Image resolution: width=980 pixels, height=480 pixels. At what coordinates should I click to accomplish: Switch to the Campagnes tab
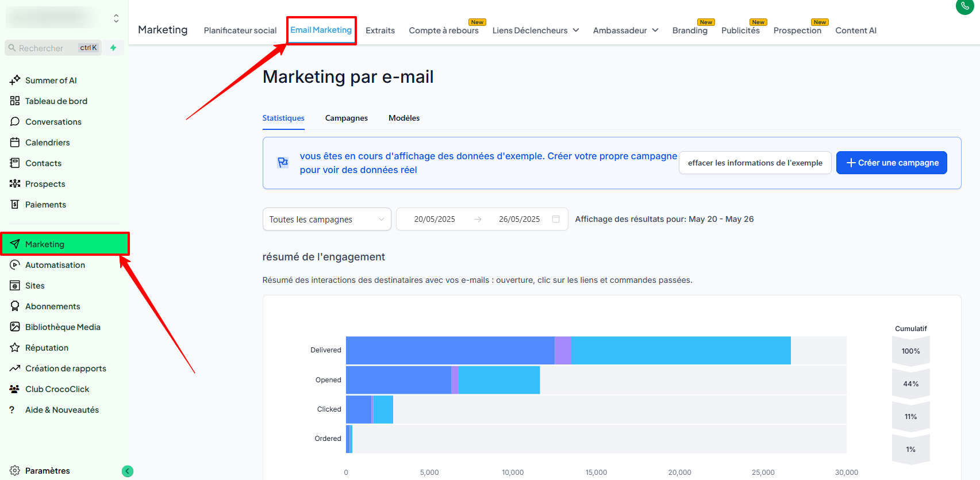(347, 118)
